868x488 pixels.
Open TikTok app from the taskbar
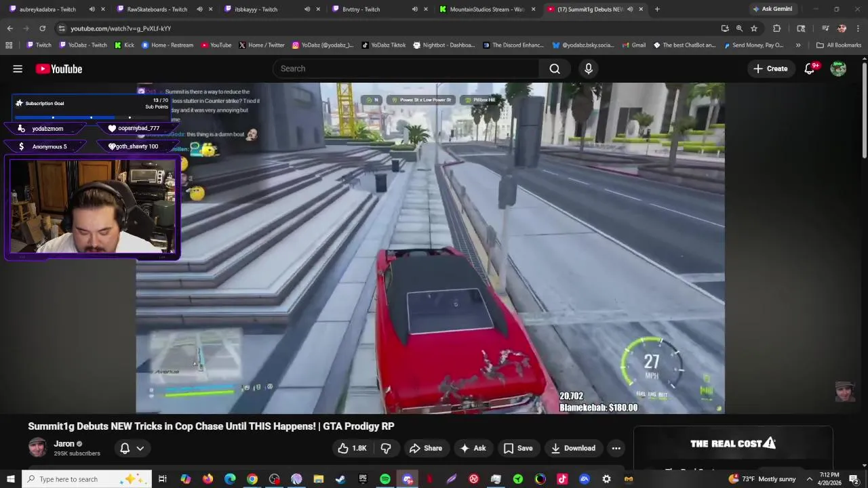(x=562, y=479)
